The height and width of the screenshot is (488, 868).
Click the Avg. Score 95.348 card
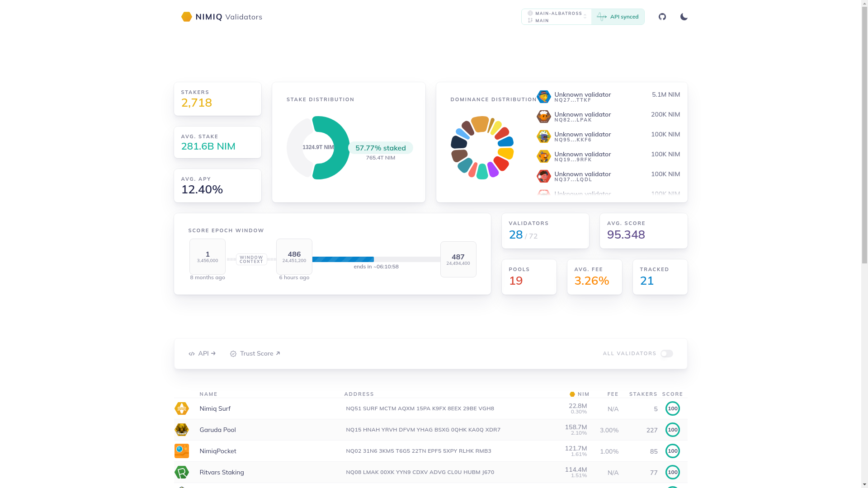pos(644,231)
